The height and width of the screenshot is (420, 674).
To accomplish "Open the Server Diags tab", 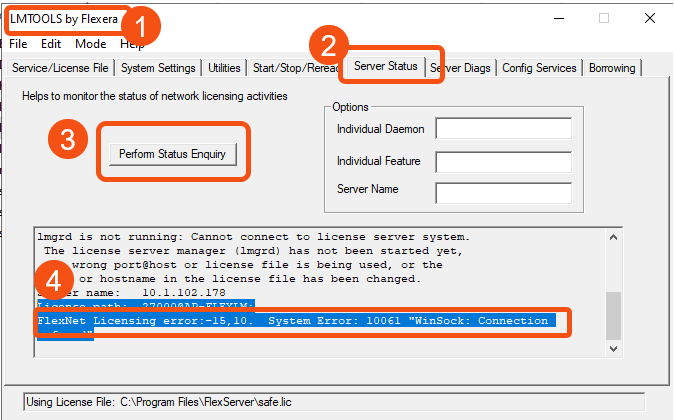I will [x=460, y=68].
